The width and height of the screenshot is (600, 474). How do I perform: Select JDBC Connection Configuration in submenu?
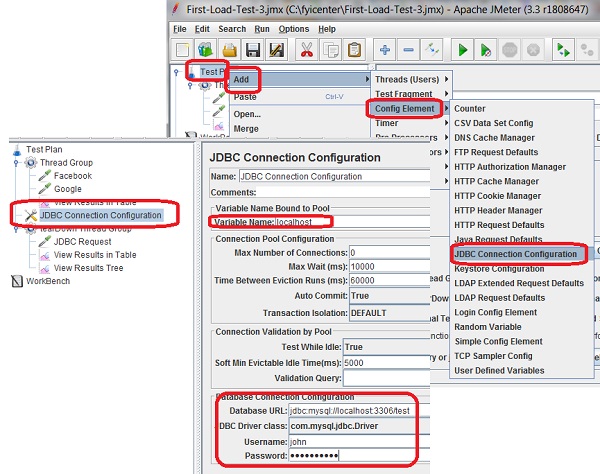522,254
